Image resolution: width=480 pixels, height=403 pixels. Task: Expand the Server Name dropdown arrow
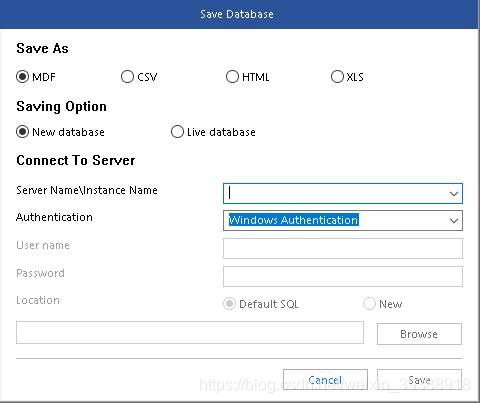tap(454, 194)
